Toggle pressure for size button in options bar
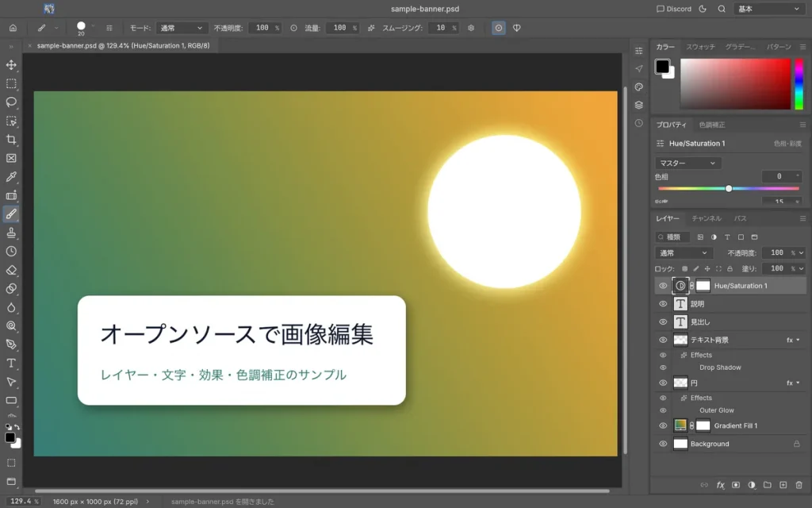The image size is (812, 508). (x=499, y=28)
